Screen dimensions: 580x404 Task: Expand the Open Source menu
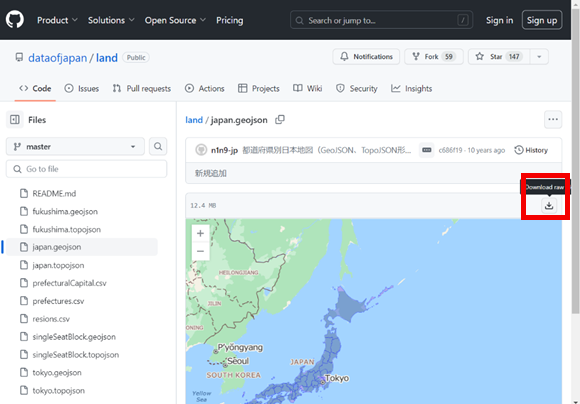[175, 20]
